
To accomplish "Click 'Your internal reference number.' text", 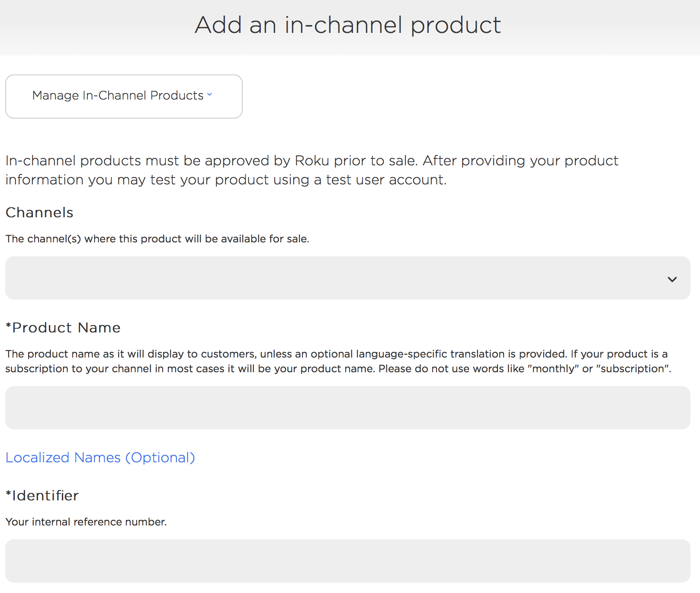I will 86,522.
